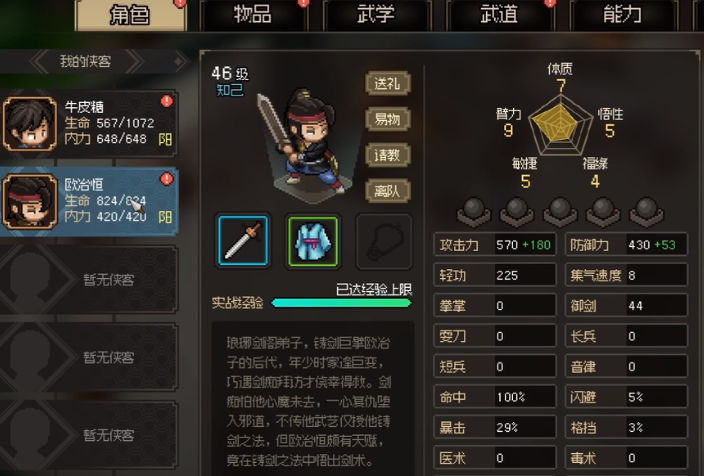Click the first empty orb socket
This screenshot has width=704, height=476.
pos(474,211)
